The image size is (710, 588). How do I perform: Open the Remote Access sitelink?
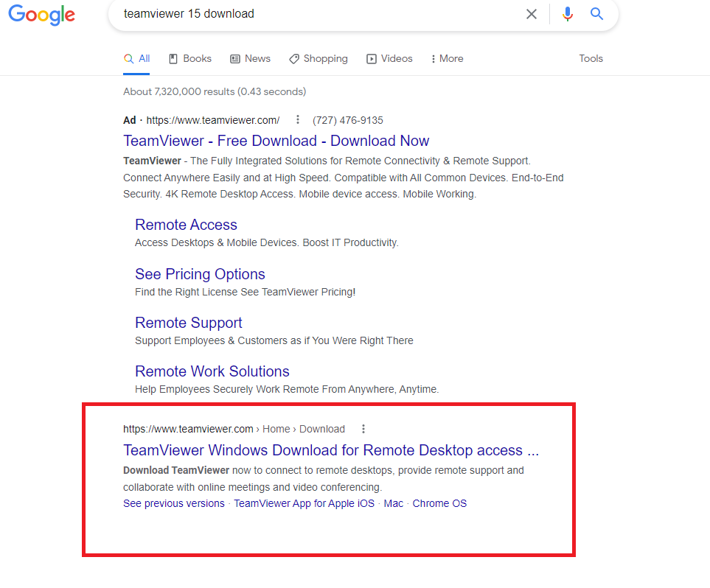click(x=186, y=225)
